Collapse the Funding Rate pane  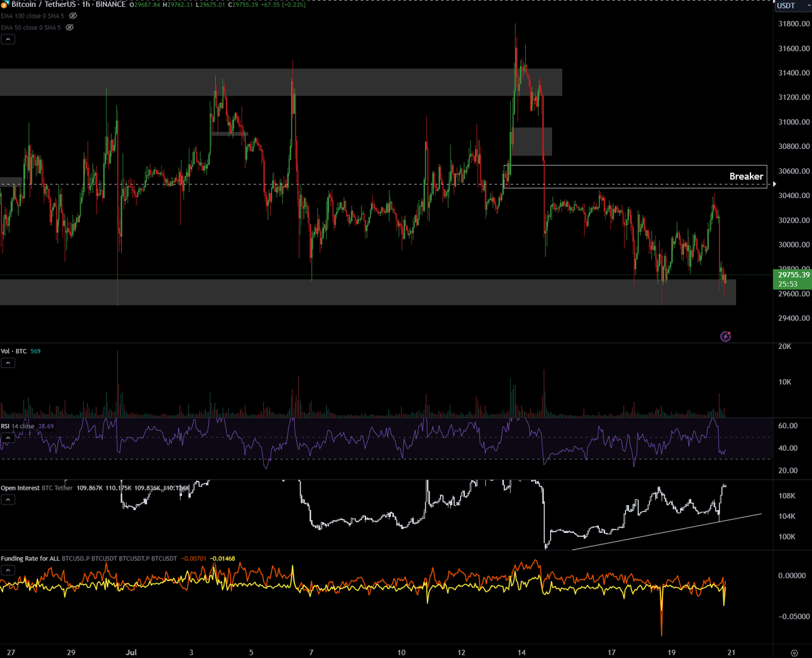(x=7, y=570)
